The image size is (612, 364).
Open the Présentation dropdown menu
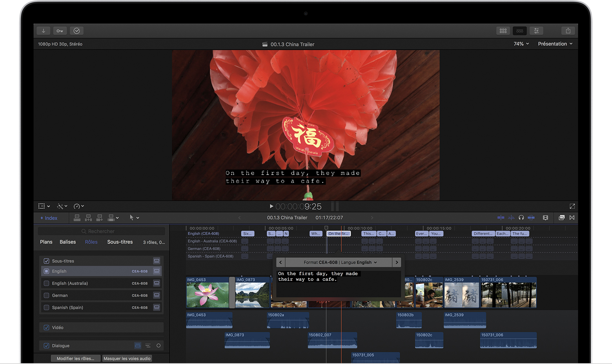[555, 44]
